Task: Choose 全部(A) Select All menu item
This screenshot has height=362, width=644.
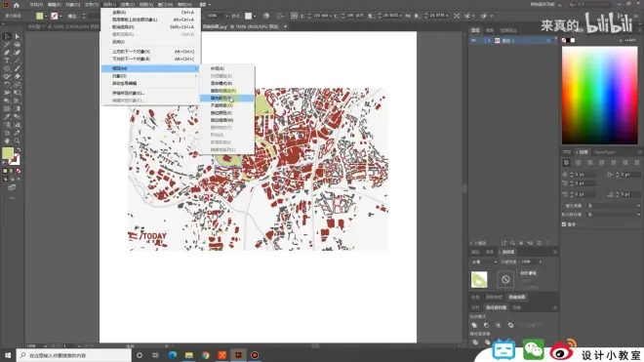Action: point(151,13)
